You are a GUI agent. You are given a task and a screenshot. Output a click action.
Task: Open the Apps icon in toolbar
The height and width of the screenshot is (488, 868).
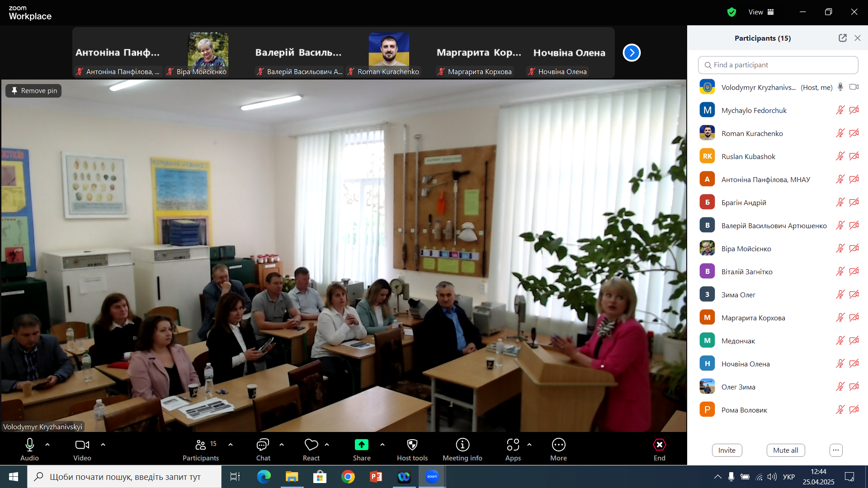pos(513,445)
